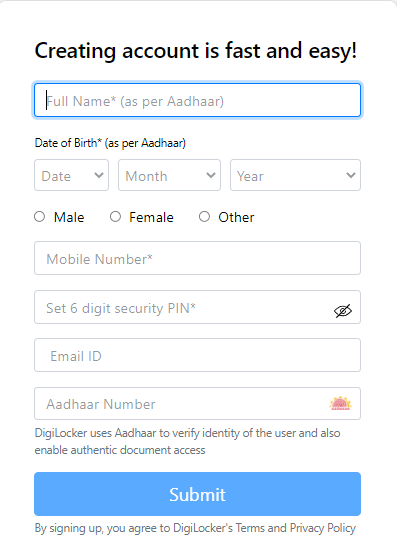397x539 pixels.
Task: Select the Aadhaar Number input field
Action: pos(197,404)
